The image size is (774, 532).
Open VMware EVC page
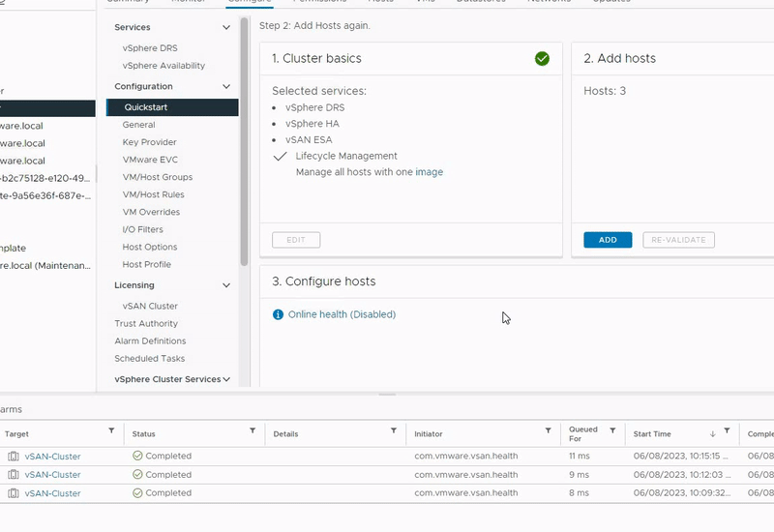[150, 160]
